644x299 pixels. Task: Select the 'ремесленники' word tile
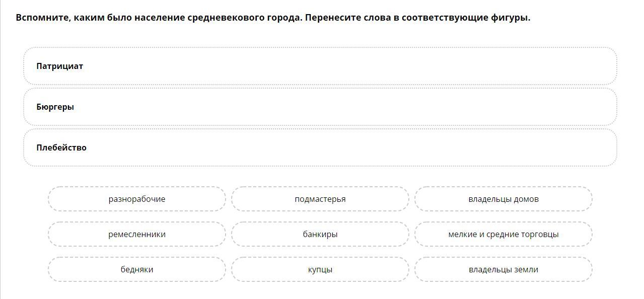[137, 234]
